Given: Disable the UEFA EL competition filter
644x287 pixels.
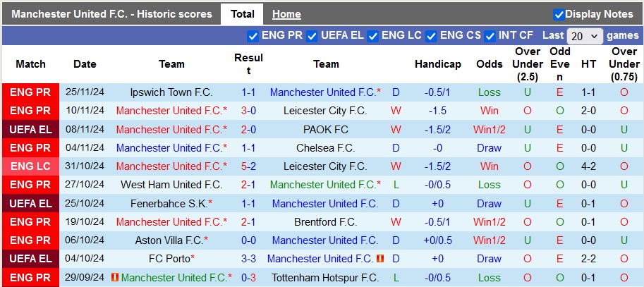Looking at the screenshot, I should 312,36.
